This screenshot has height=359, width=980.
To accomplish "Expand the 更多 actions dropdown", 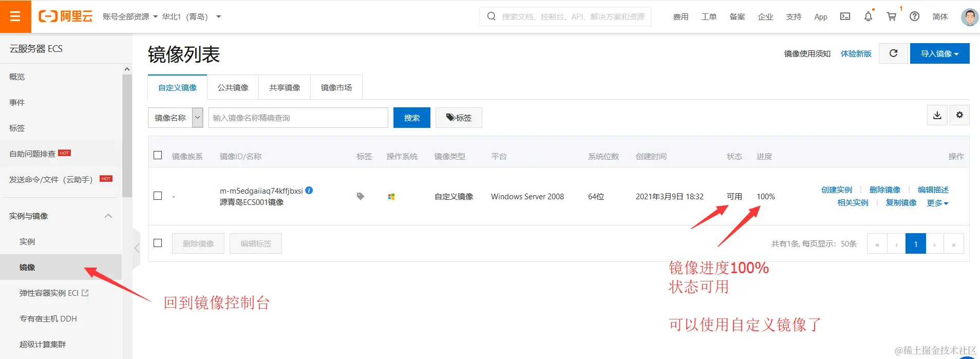I will (x=937, y=203).
